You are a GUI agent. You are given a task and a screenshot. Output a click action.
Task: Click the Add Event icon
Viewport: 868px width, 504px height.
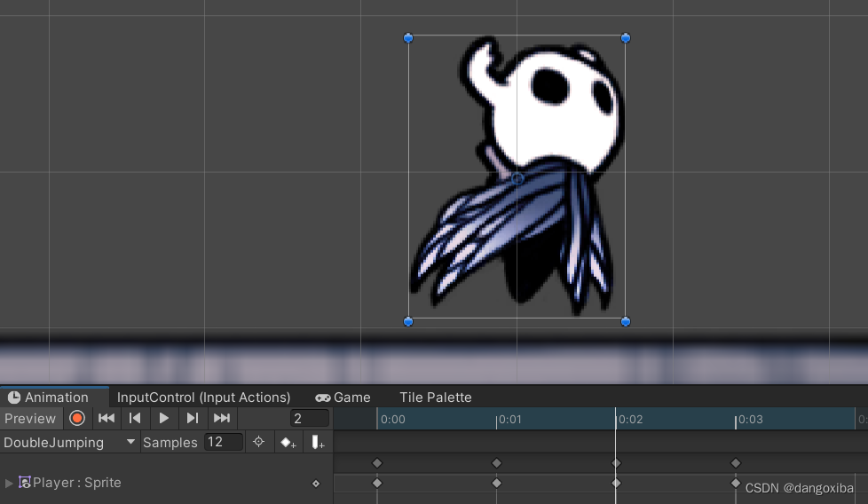click(x=317, y=443)
